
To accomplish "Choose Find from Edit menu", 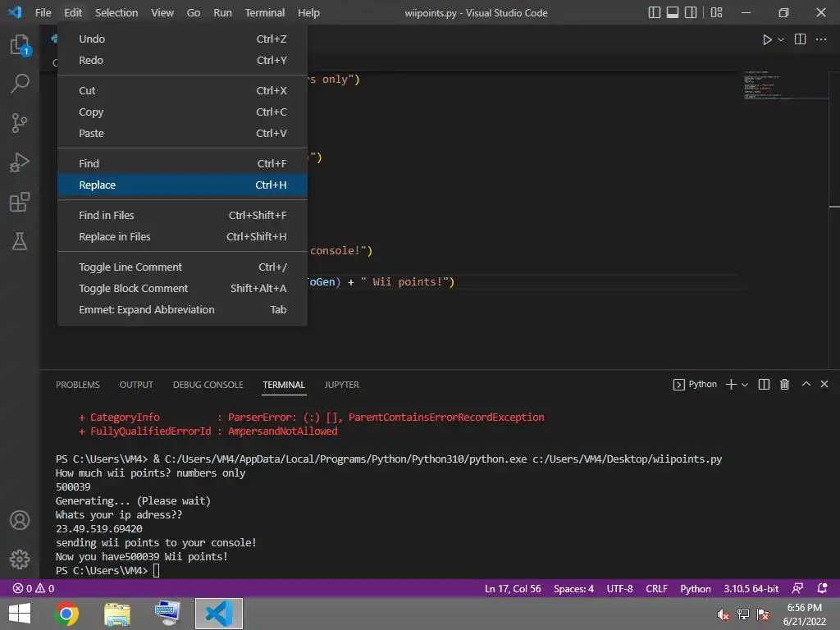I will click(182, 163).
